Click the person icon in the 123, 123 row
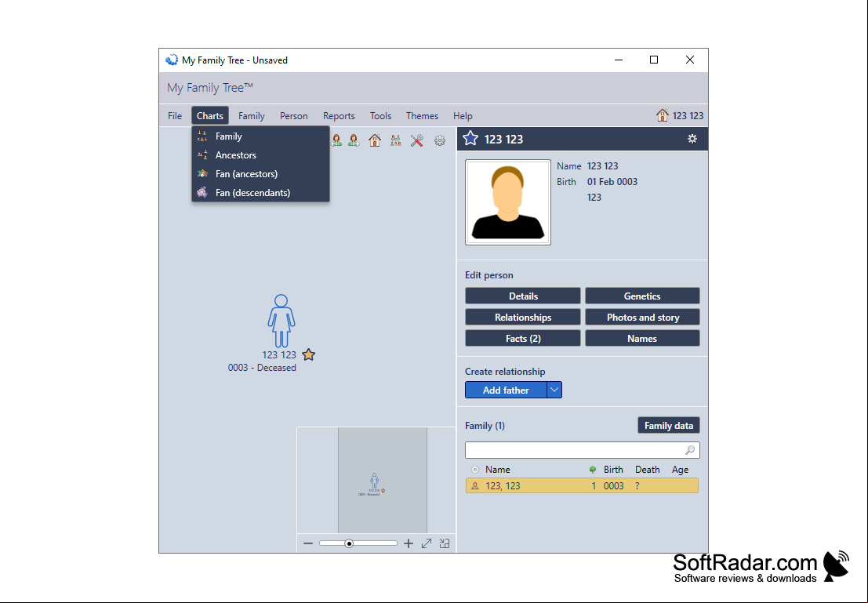 (x=474, y=486)
